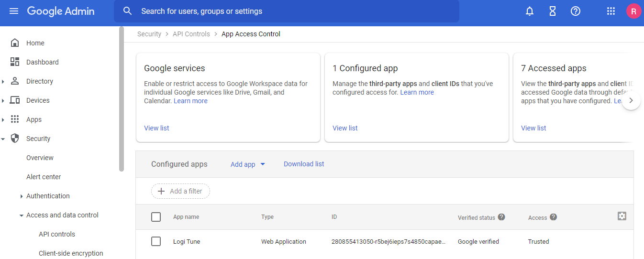Click the Home house icon
This screenshot has width=644, height=259.
15,43
